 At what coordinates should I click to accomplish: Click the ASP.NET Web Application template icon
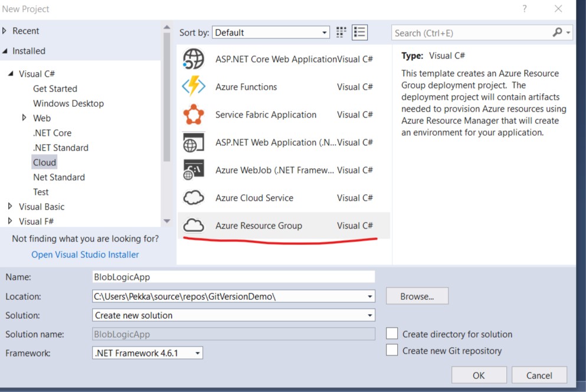(193, 142)
